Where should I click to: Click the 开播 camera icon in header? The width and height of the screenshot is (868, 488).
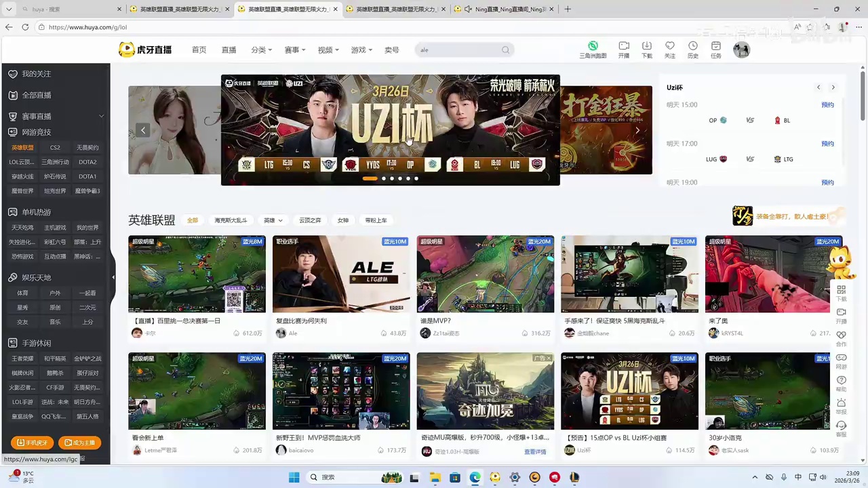coord(624,47)
